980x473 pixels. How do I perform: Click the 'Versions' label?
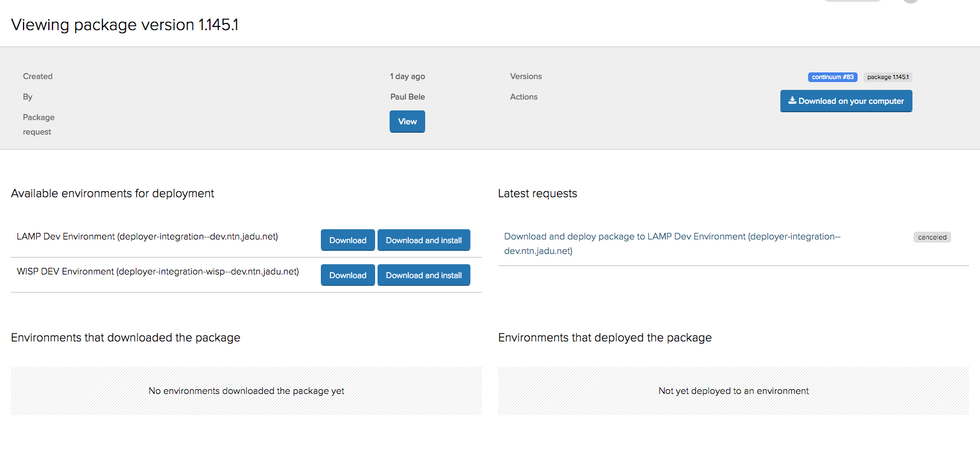[526, 76]
